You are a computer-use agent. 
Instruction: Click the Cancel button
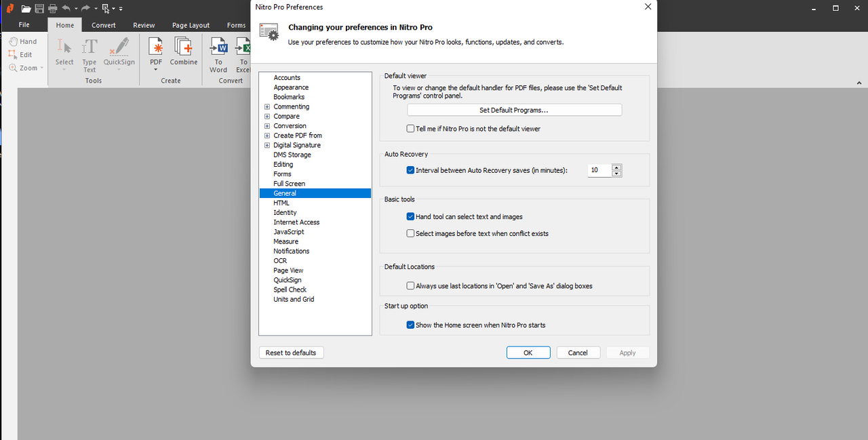(x=578, y=353)
